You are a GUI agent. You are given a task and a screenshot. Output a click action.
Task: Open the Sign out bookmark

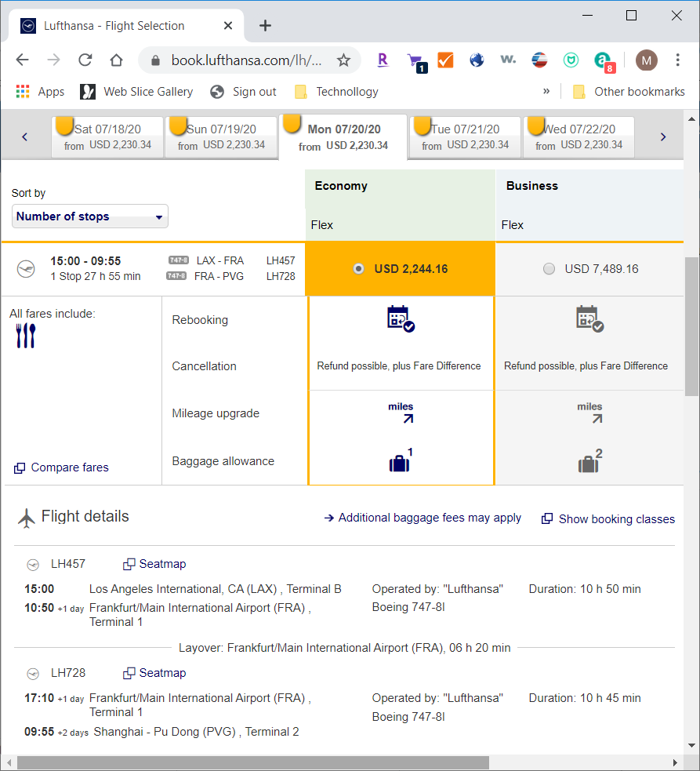click(x=243, y=92)
